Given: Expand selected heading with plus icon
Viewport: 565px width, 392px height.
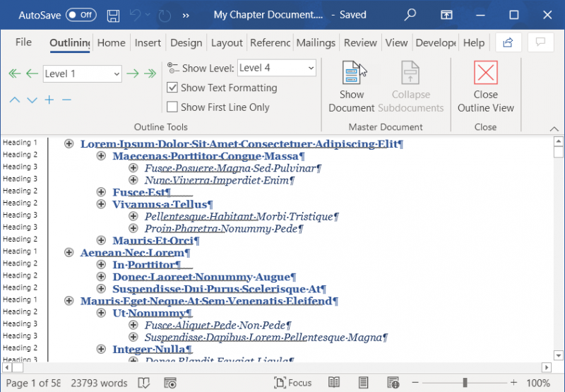Looking at the screenshot, I should (x=49, y=100).
